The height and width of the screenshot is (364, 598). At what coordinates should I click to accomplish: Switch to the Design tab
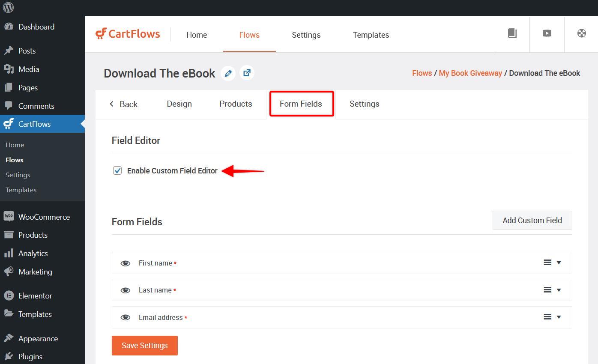(179, 104)
